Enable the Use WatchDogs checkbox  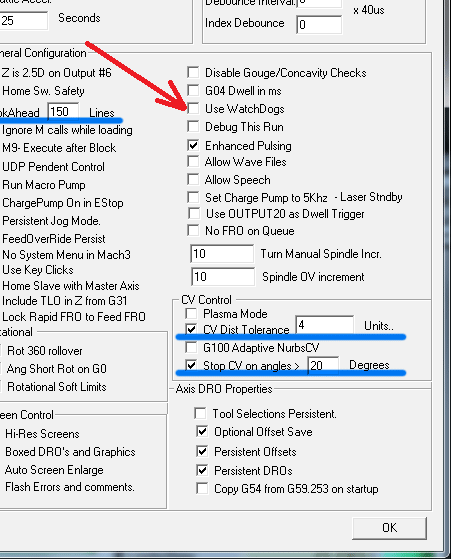(193, 108)
